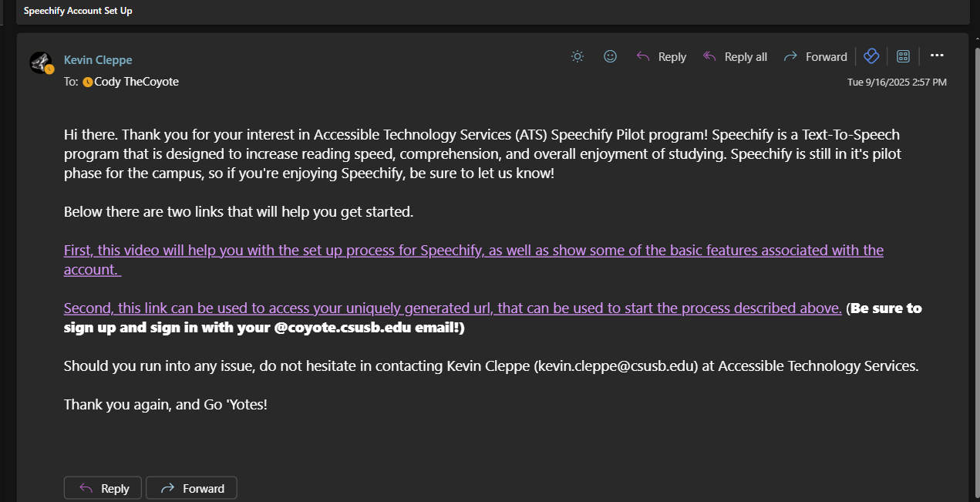This screenshot has width=980, height=502.
Task: Open the uniquely generated url link
Action: pos(453,308)
